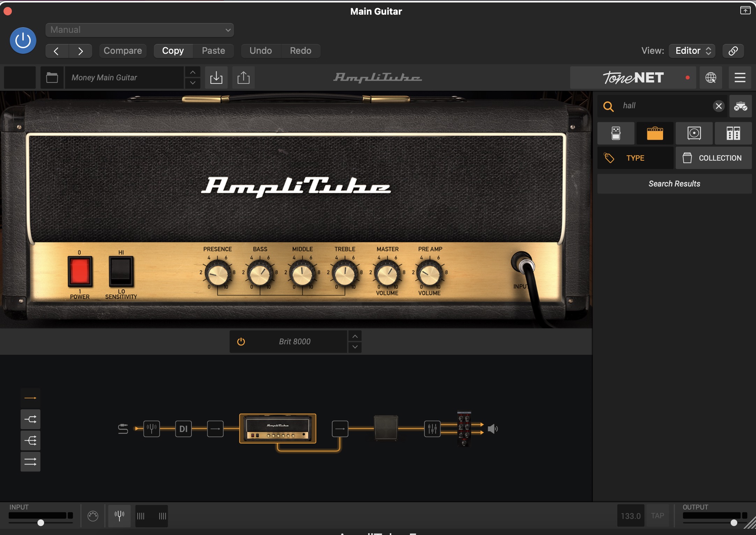
Task: Click the MIDDLE knob
Action: (x=303, y=274)
